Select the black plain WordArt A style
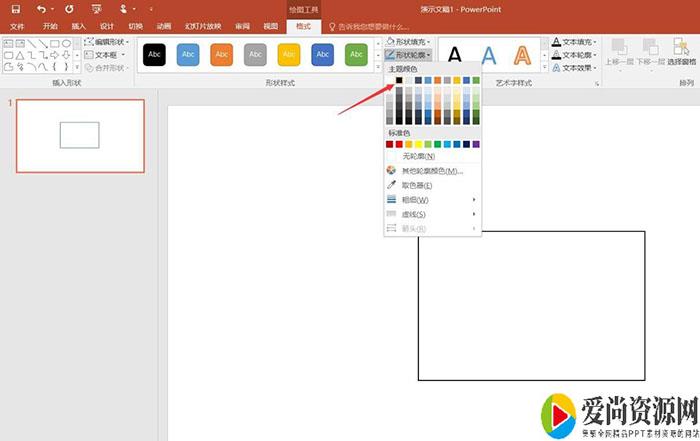The width and height of the screenshot is (700, 441). coord(454,56)
